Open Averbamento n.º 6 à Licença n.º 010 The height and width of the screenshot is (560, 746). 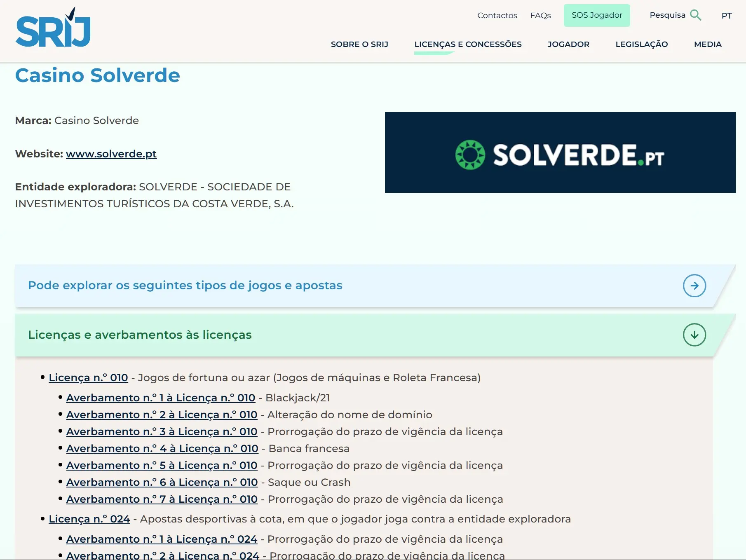162,482
